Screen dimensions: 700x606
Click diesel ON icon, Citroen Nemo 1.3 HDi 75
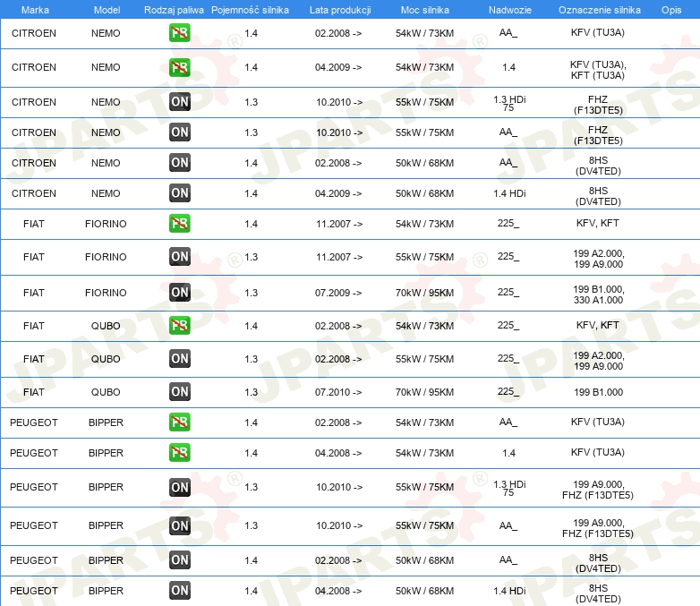[x=179, y=102]
